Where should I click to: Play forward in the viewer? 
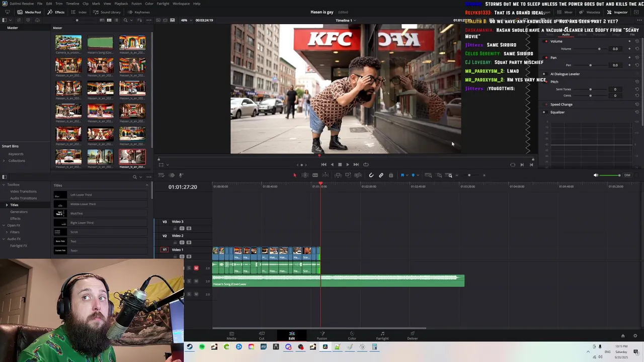347,164
